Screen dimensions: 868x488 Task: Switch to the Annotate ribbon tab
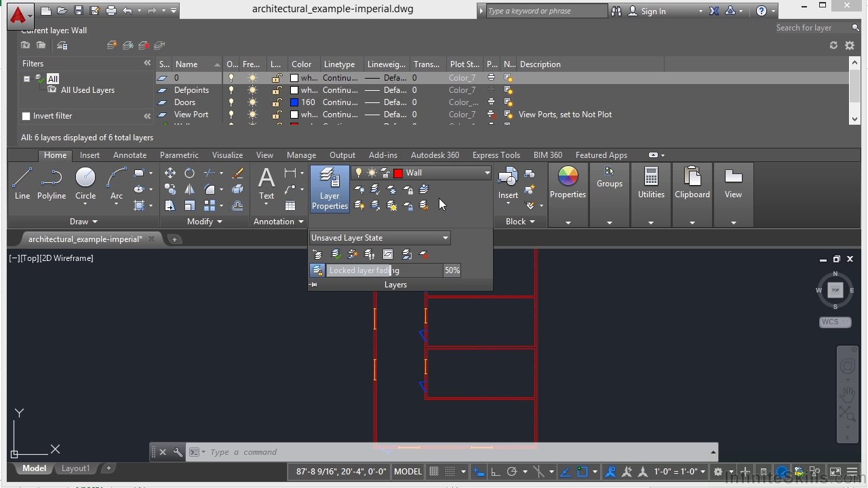click(x=130, y=155)
